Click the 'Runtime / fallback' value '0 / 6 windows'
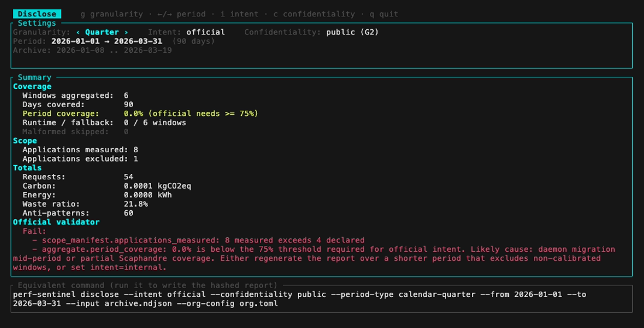The width and height of the screenshot is (644, 328). [x=155, y=122]
